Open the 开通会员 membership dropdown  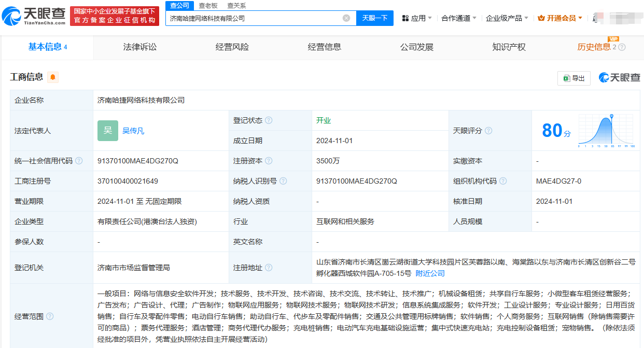tap(560, 18)
